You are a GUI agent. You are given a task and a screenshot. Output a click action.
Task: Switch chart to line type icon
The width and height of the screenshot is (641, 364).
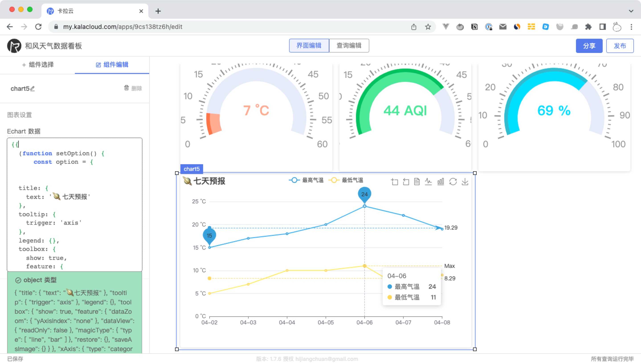pyautogui.click(x=428, y=182)
